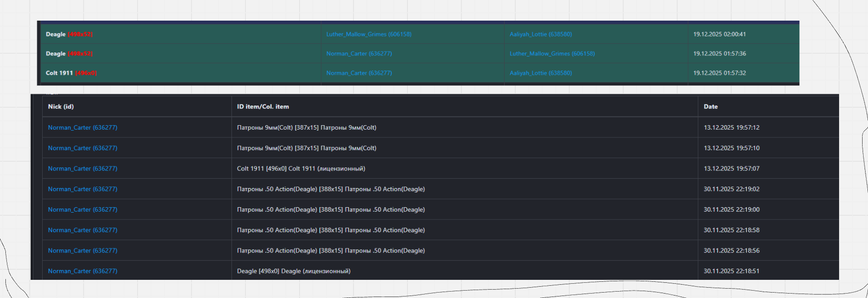The height and width of the screenshot is (298, 868).
Task: Click Luther_Mallow_Grimes link in 01:57:36 row
Action: coord(552,54)
